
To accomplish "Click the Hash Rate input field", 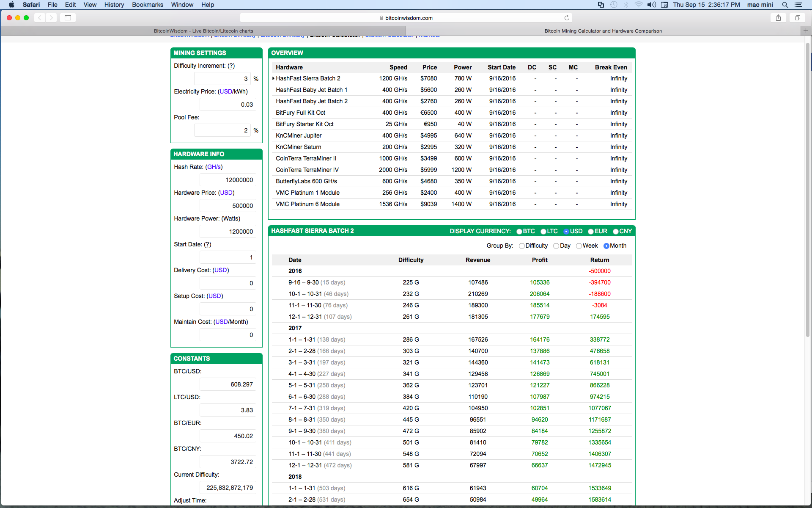I will (228, 180).
